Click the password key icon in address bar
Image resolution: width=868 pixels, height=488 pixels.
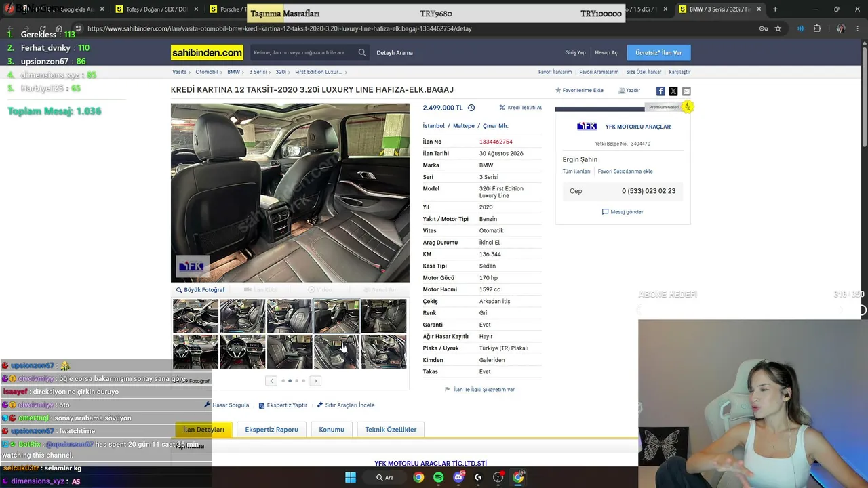[763, 28]
